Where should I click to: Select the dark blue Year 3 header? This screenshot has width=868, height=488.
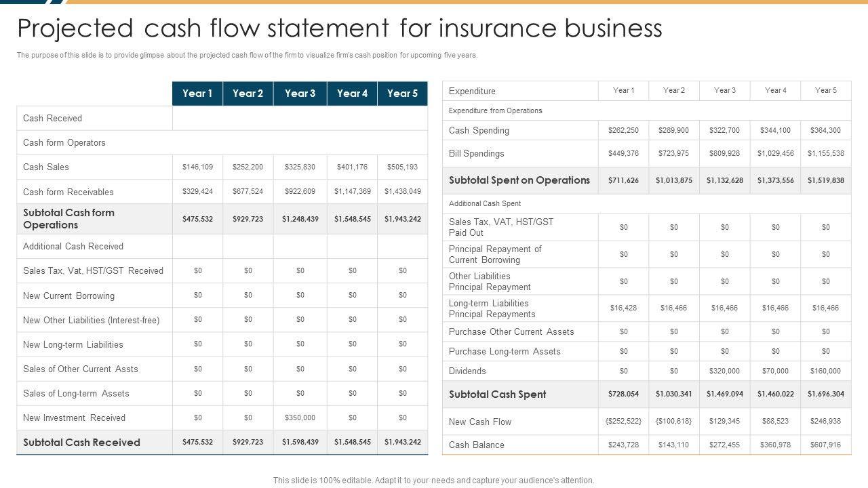pos(300,94)
